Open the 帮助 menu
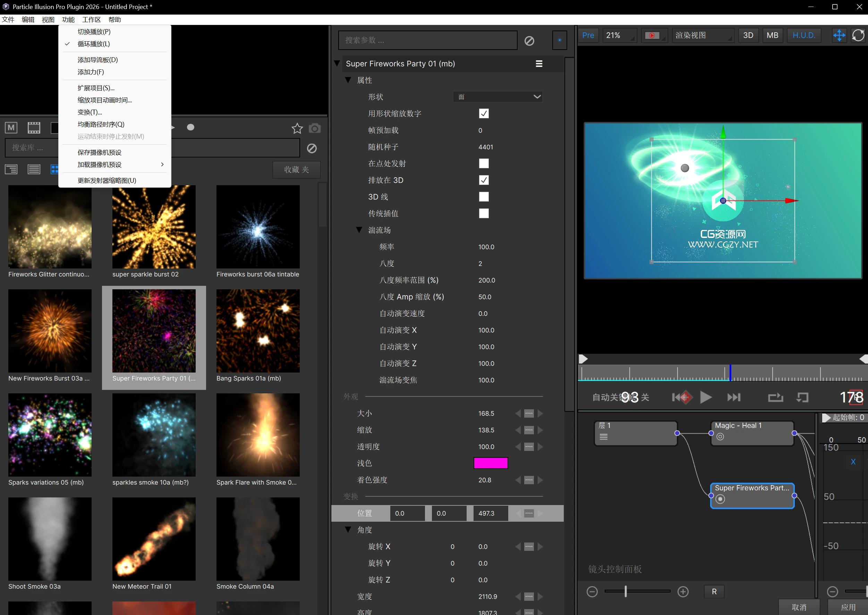868x615 pixels. pos(114,19)
